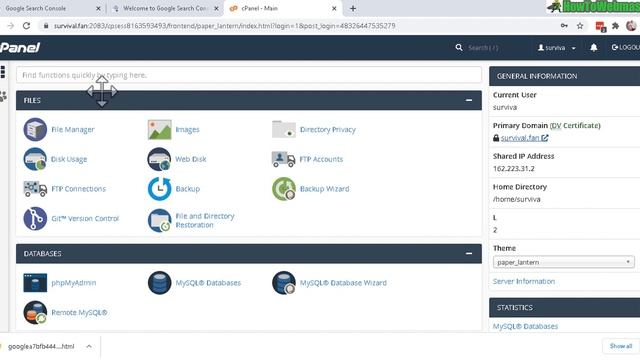This screenshot has height=360, width=640.
Task: Open File and Directory Restoration icon
Action: [159, 220]
